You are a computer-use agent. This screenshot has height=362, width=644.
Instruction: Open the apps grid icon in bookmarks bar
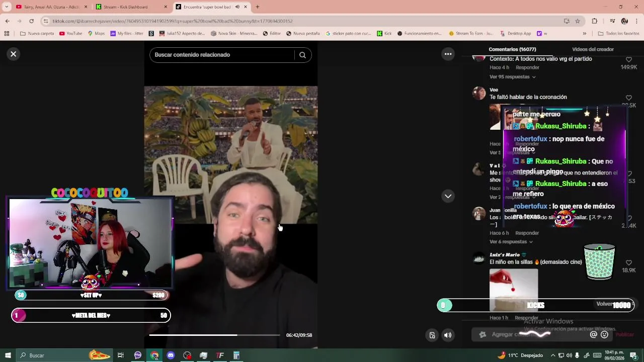click(x=7, y=34)
